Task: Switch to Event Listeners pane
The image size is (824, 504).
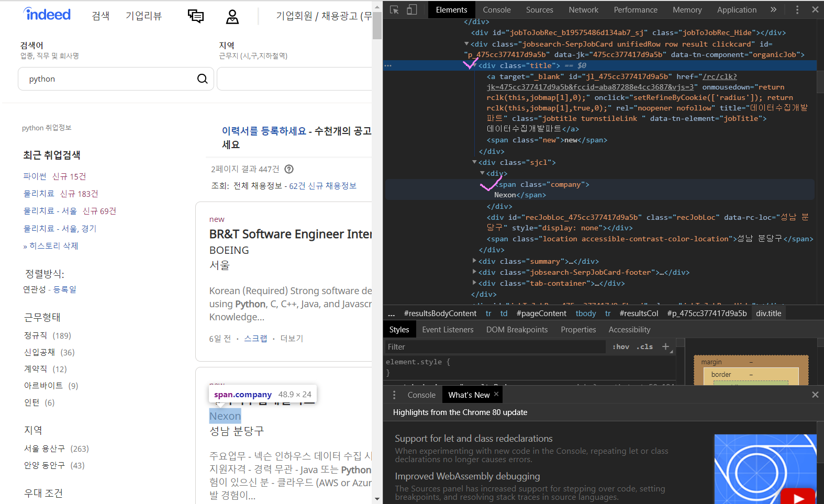Action: coord(448,330)
